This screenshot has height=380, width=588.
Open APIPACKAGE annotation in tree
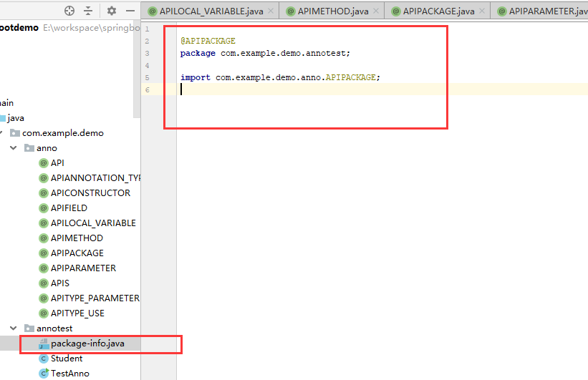(x=77, y=253)
